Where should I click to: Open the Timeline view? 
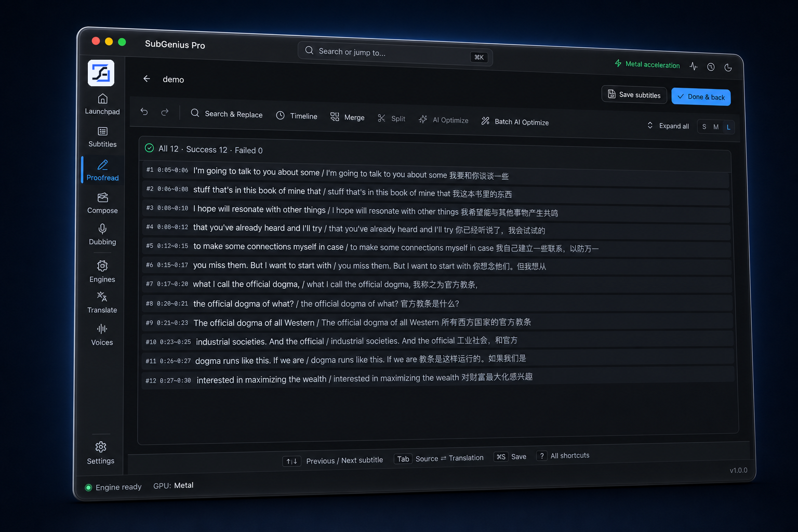click(297, 116)
